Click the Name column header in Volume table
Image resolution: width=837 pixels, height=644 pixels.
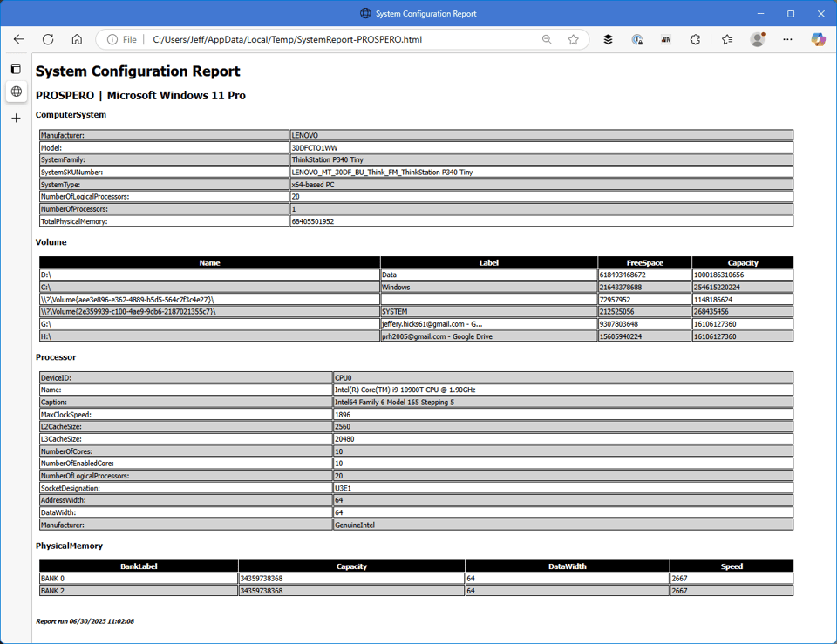coord(210,262)
